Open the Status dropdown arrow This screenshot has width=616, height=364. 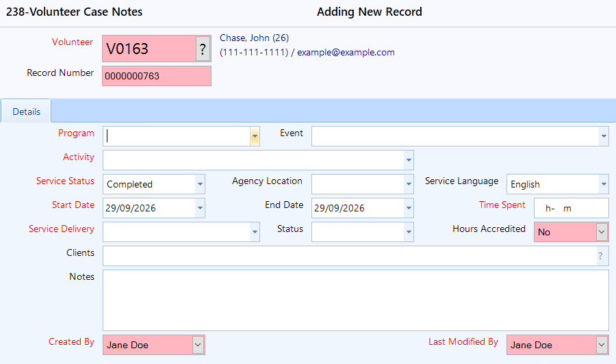[x=409, y=232]
